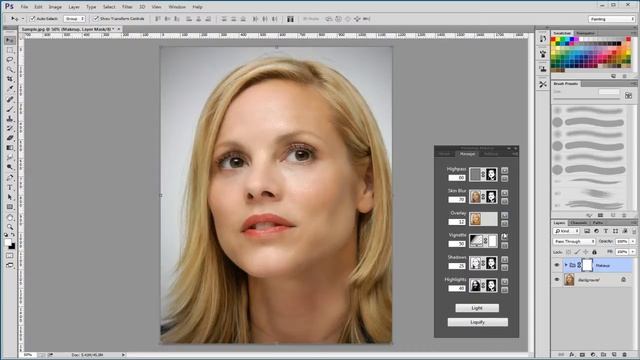Open the Painting workspace dropdown
Screen dimensions: 640x360
coord(611,19)
